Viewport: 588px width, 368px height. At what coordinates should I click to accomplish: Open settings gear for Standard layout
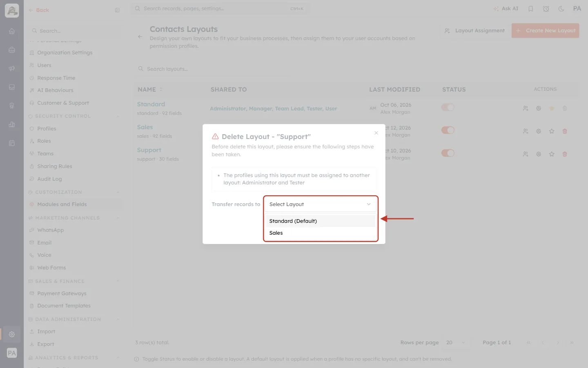(x=539, y=108)
